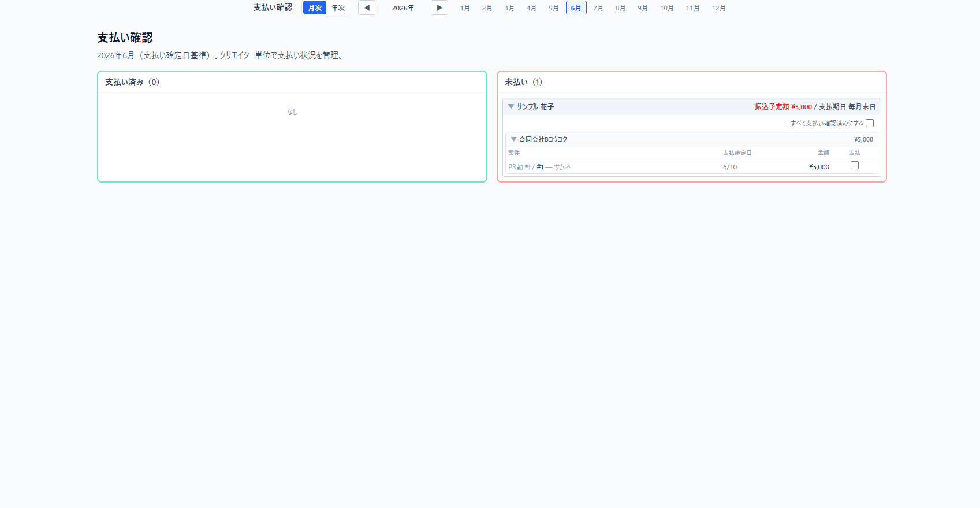
Task: Collapse the 合同会社Bコウコク company group
Action: pyautogui.click(x=513, y=139)
